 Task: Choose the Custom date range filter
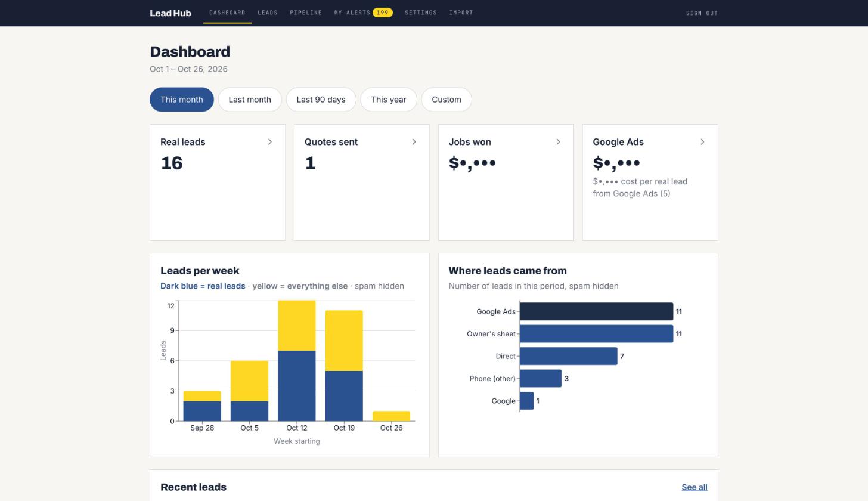[x=447, y=100]
